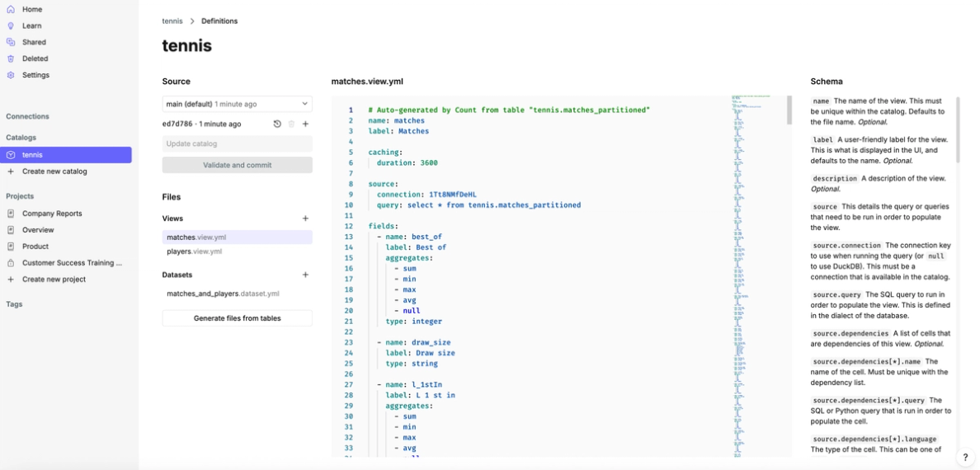980x470 pixels.
Task: Click 'source.query' schema entry
Action: pyautogui.click(x=836, y=294)
